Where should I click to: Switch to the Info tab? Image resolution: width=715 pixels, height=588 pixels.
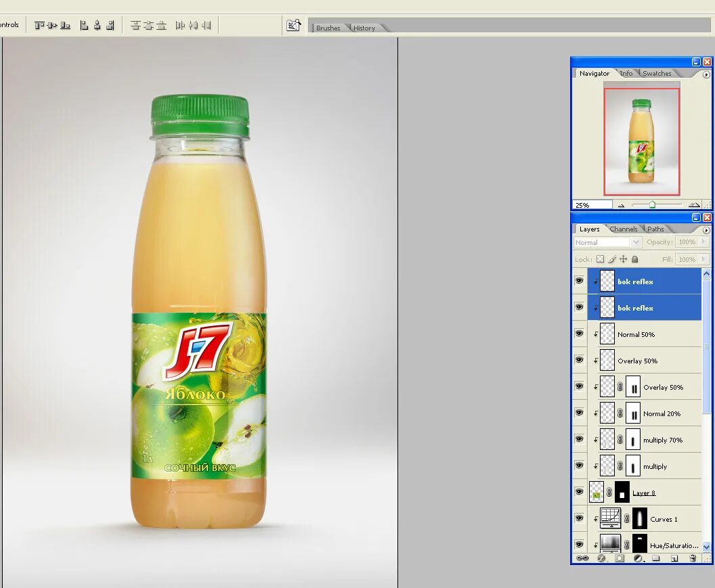626,73
